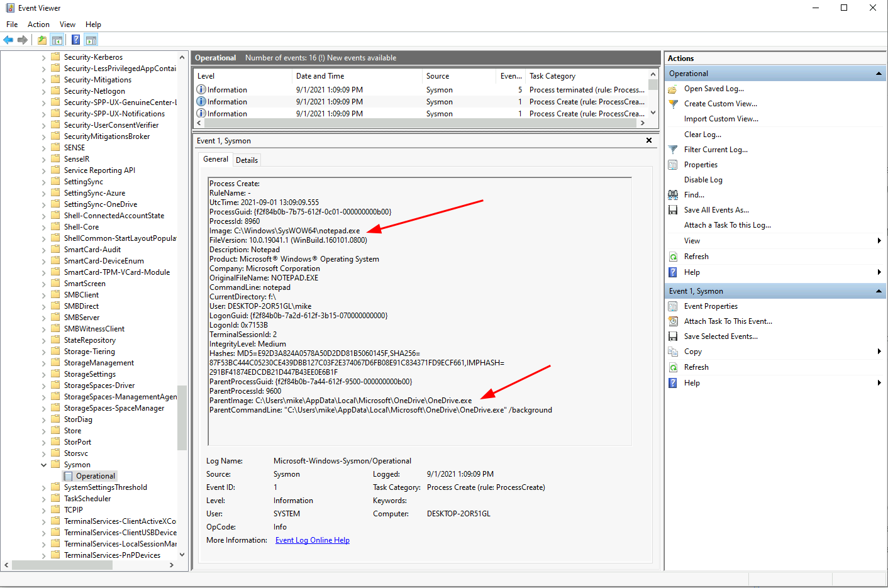The height and width of the screenshot is (588, 888).
Task: Switch to the Details tab
Action: 247,160
